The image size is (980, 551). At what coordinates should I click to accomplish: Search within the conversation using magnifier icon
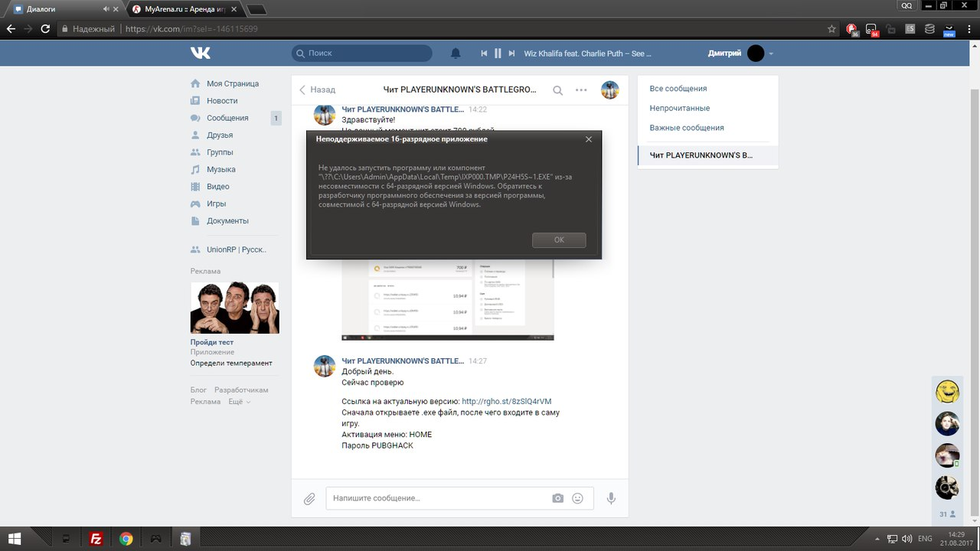pos(558,90)
